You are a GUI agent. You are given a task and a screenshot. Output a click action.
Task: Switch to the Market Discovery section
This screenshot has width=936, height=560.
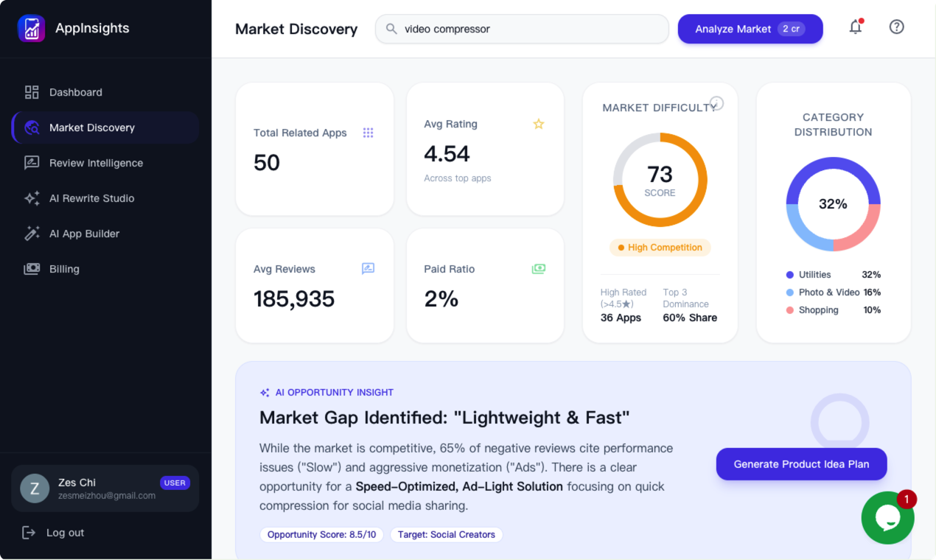(92, 127)
